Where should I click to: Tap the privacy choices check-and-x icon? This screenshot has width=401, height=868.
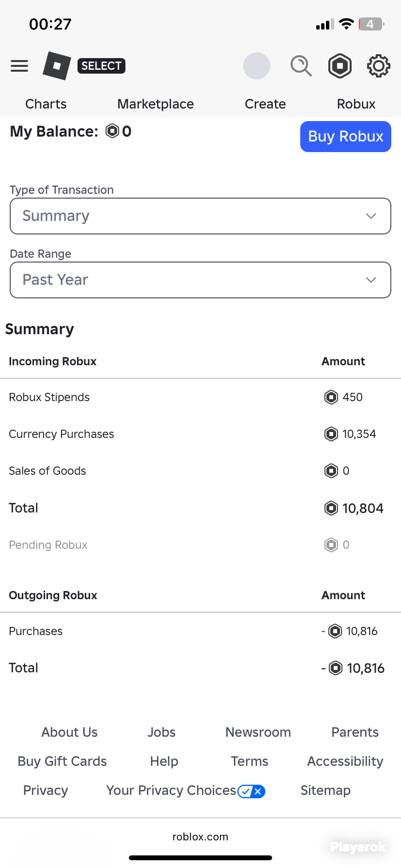(251, 791)
